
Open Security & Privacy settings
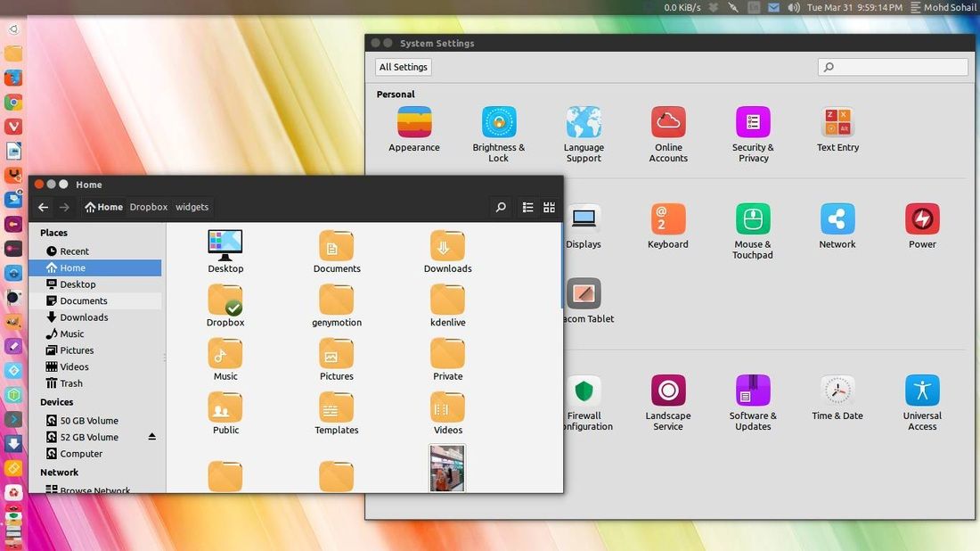(753, 123)
